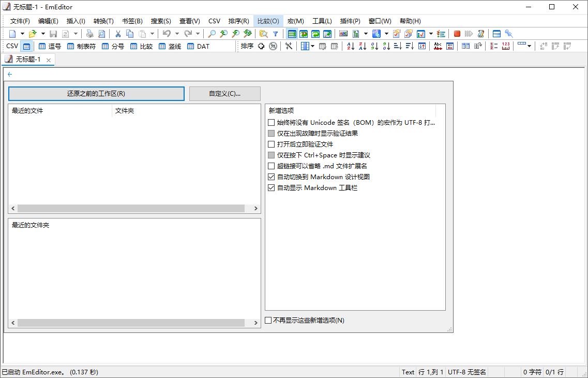This screenshot has height=378, width=588.
Task: Open the 工具(L) menu
Action: coord(322,21)
